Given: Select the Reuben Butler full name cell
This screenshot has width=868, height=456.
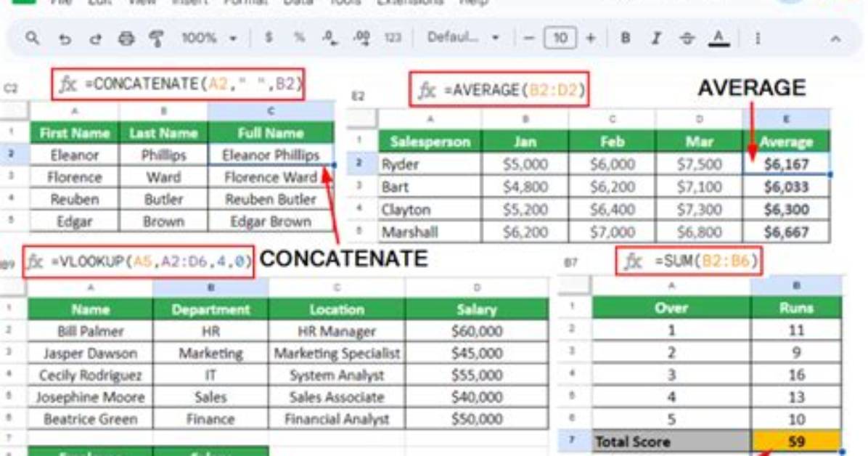Looking at the screenshot, I should coord(271,200).
